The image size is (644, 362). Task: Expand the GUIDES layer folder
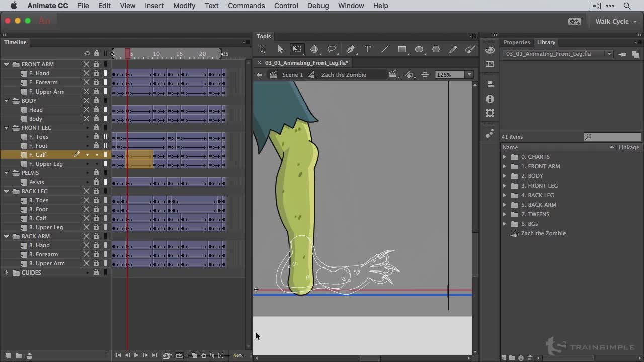pos(7,273)
